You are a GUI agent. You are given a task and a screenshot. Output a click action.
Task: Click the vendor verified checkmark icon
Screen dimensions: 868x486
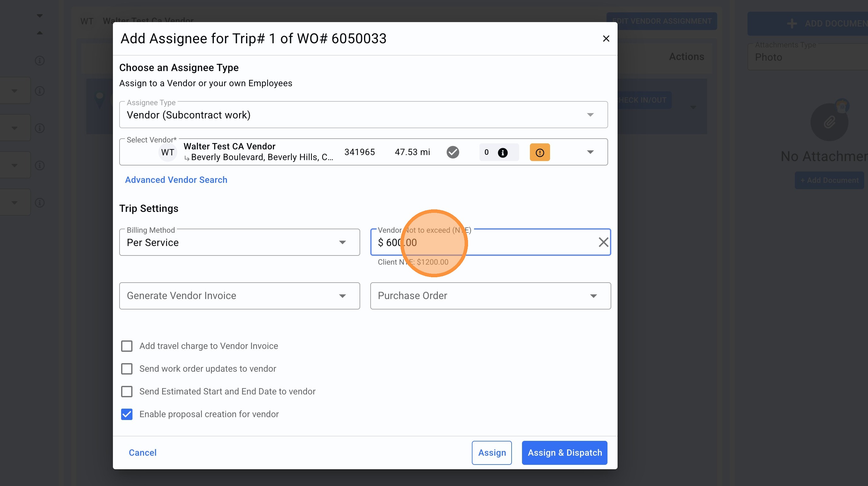click(453, 152)
